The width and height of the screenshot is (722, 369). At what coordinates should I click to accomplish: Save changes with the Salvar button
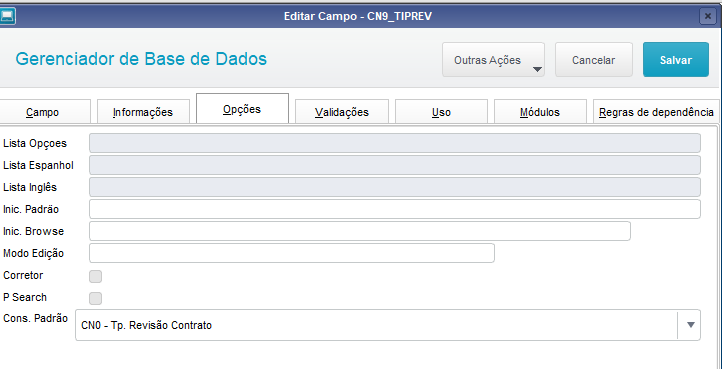click(x=675, y=60)
